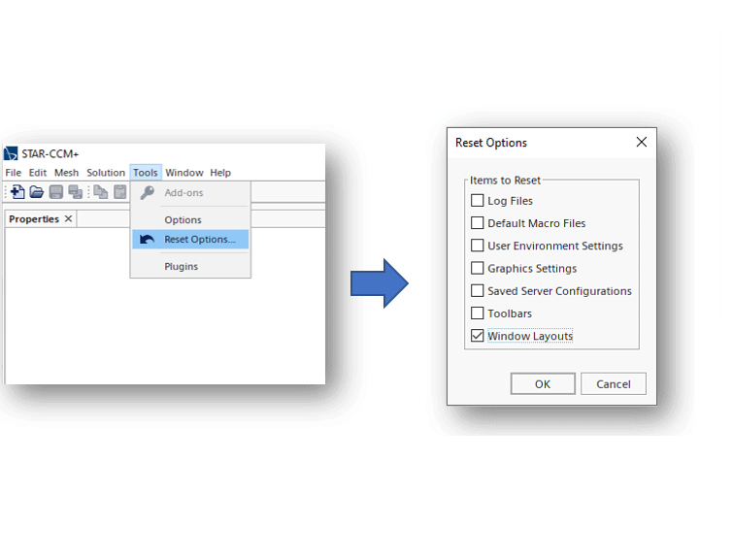Enable the Log Files checkbox

(477, 201)
